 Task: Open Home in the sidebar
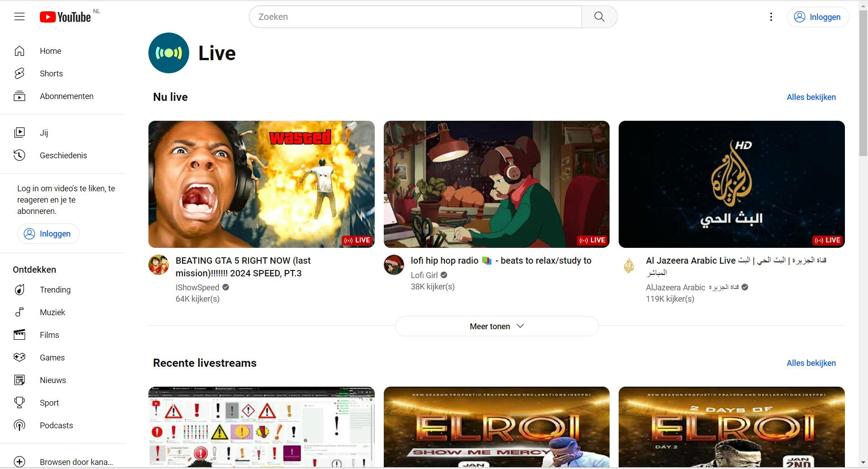[63, 51]
